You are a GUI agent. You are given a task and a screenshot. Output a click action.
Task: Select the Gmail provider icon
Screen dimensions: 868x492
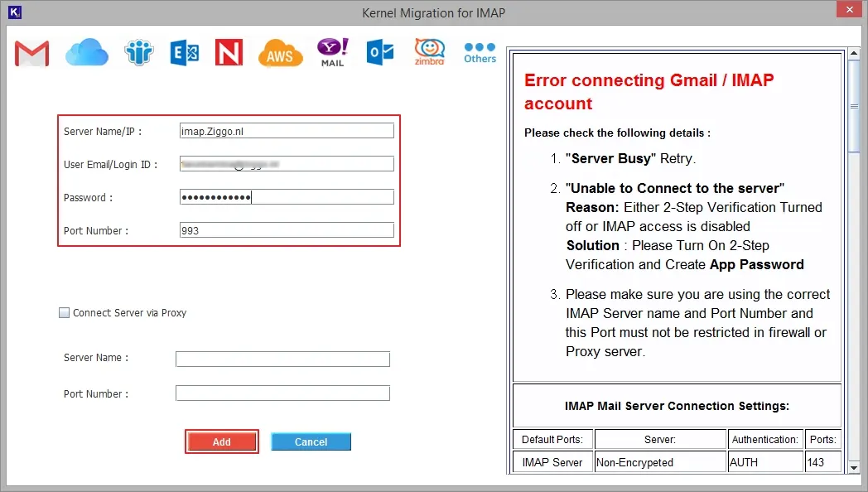point(31,53)
